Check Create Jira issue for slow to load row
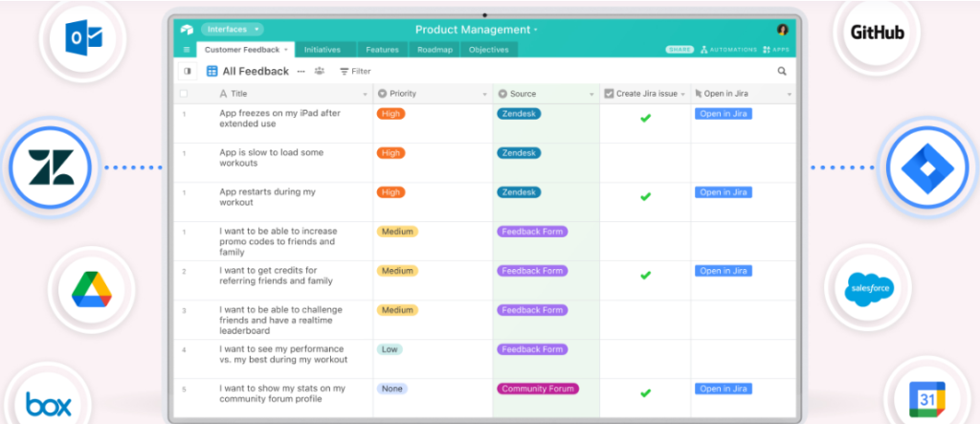The image size is (980, 424). point(646,163)
